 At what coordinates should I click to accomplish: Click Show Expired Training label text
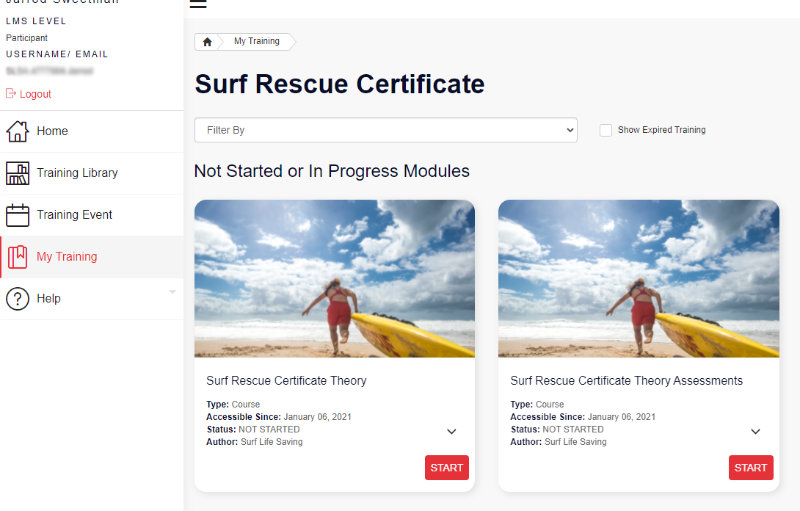pyautogui.click(x=662, y=130)
